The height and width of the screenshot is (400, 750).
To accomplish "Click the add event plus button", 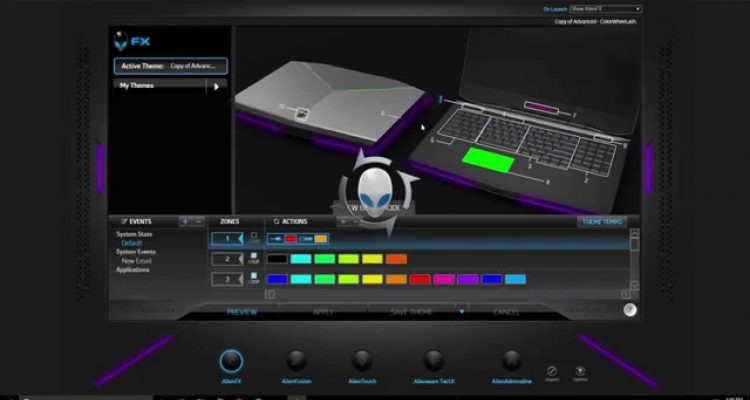I will point(185,222).
